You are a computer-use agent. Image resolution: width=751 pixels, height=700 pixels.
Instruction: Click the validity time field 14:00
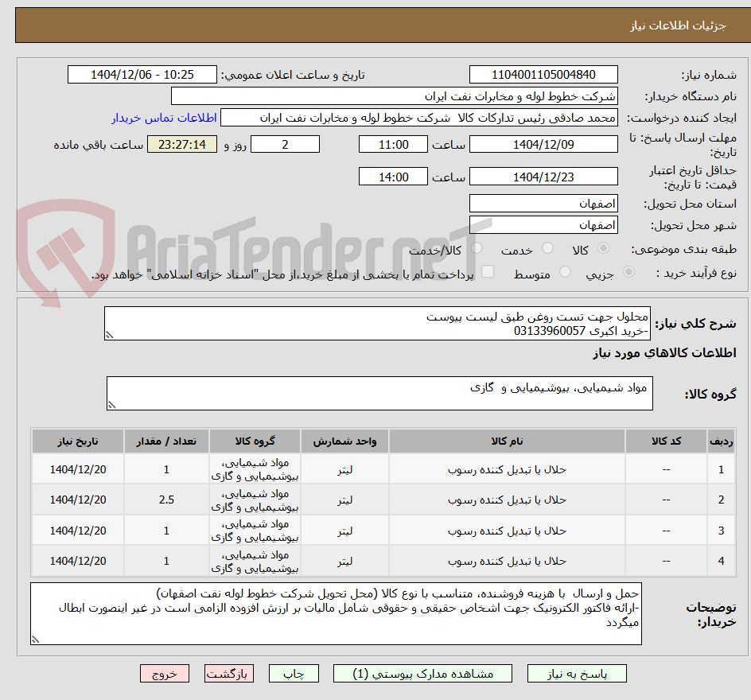tap(393, 177)
